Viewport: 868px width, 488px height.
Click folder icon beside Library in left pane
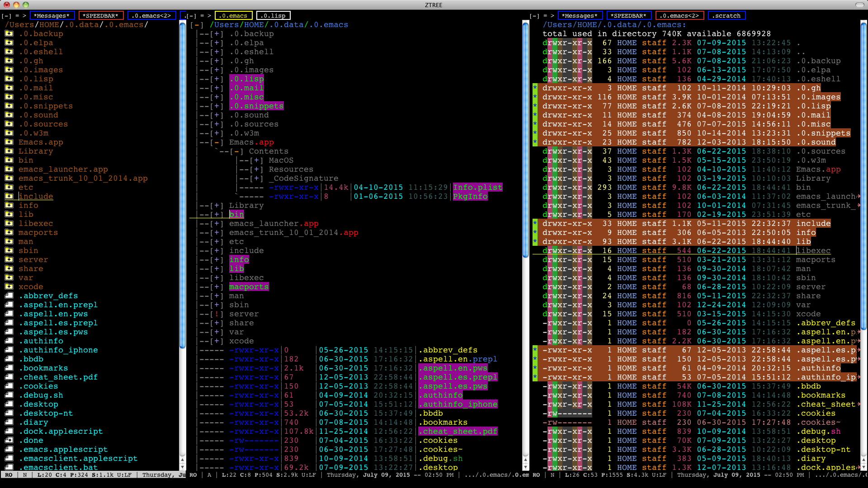[9, 151]
